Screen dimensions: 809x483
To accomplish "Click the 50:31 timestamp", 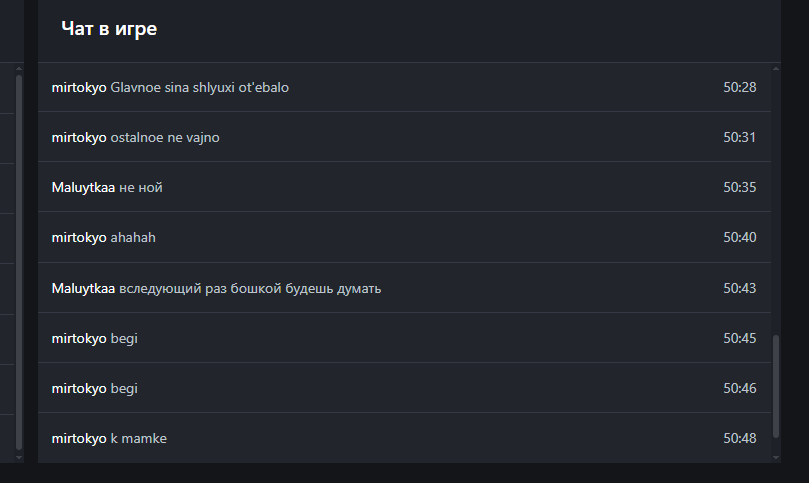I will (739, 137).
